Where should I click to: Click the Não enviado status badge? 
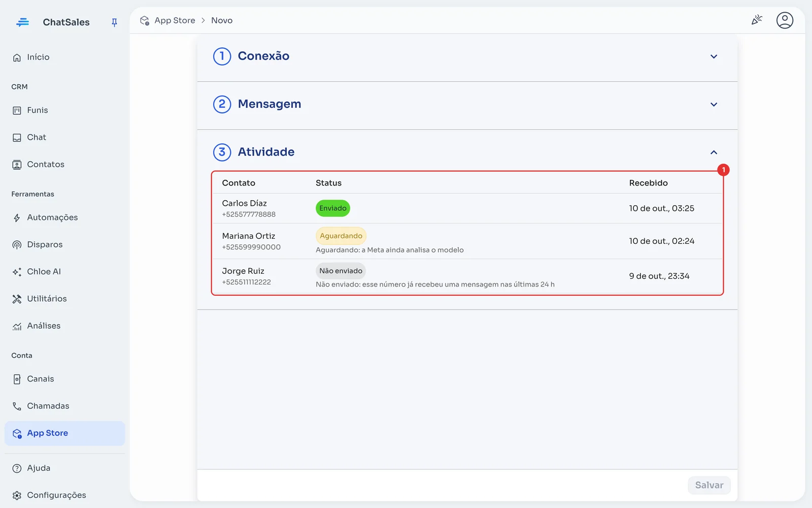tap(341, 271)
